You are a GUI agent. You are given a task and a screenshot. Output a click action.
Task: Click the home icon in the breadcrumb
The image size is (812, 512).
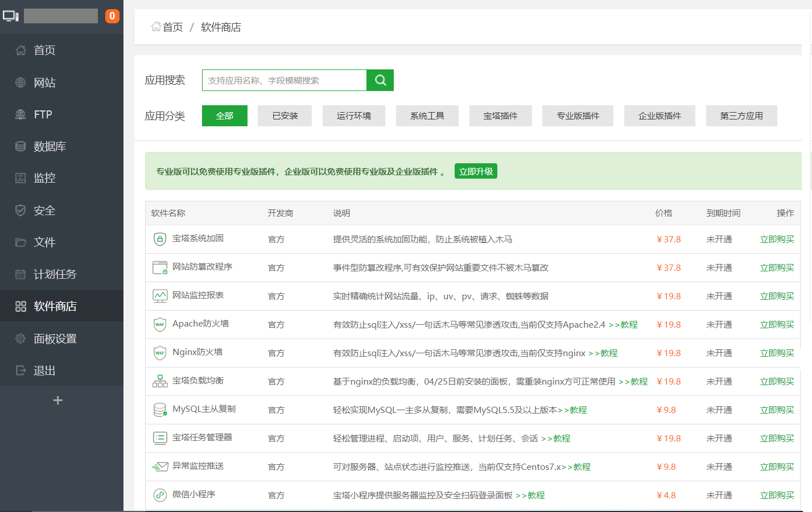click(156, 27)
